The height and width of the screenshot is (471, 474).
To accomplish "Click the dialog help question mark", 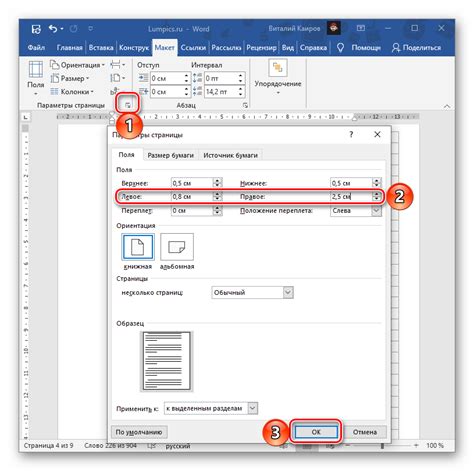I will coord(351,134).
